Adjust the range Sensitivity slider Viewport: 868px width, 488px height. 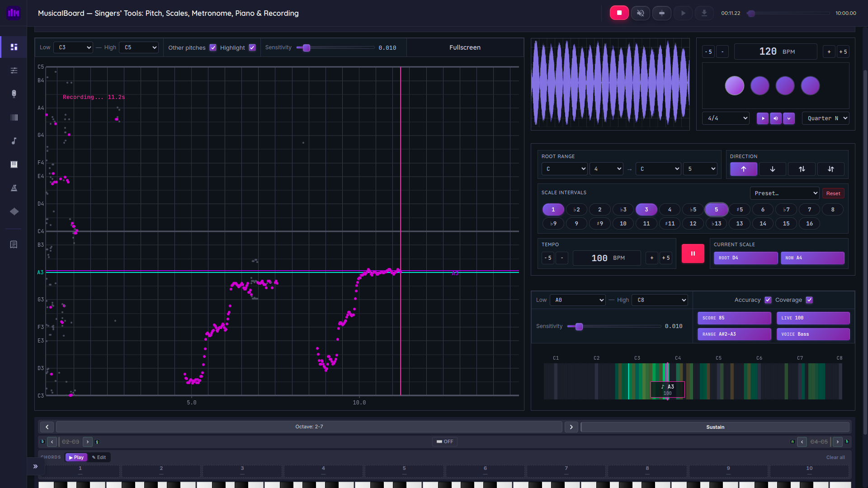coord(614,327)
